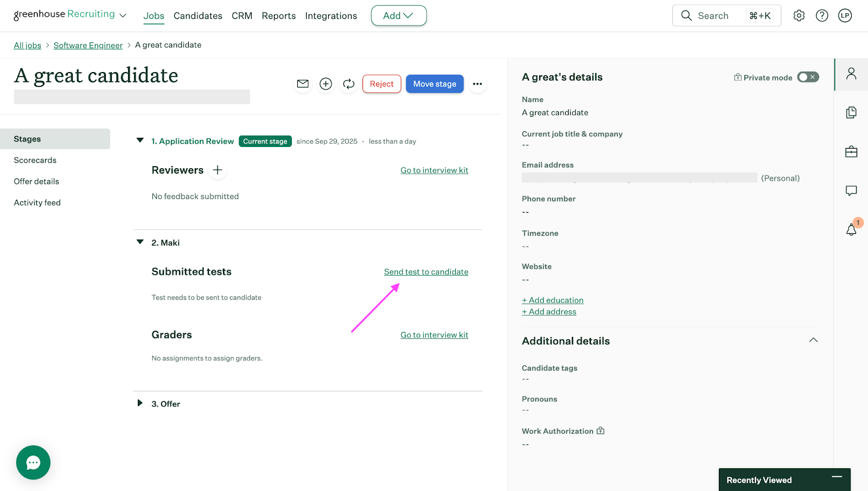Click the circled plus icon beside Reject
Viewport: 868px width, 491px height.
(x=325, y=84)
